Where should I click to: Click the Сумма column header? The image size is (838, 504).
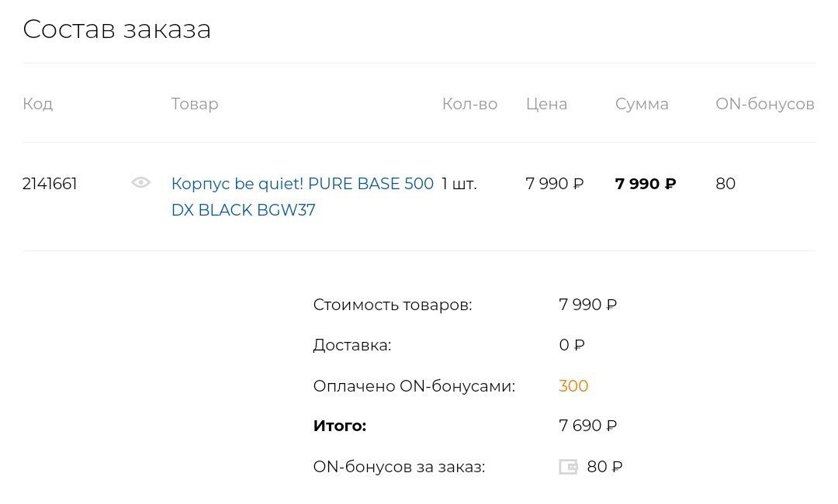[x=642, y=104]
